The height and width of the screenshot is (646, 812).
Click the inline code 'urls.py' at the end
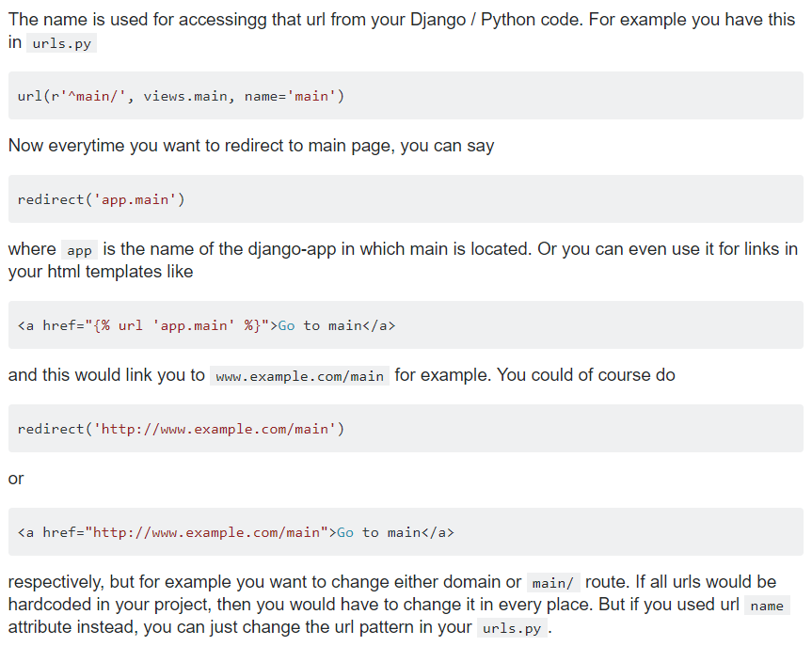[512, 628]
